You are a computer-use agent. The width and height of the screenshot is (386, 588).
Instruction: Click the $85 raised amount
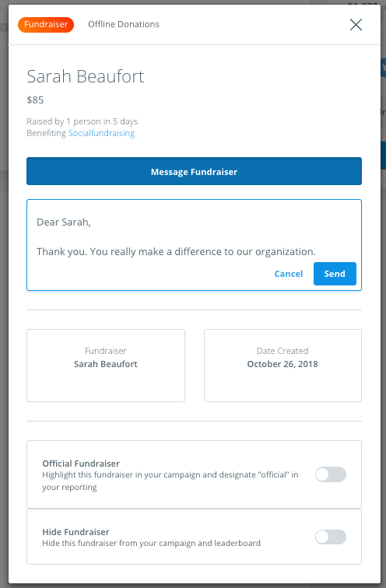click(35, 100)
